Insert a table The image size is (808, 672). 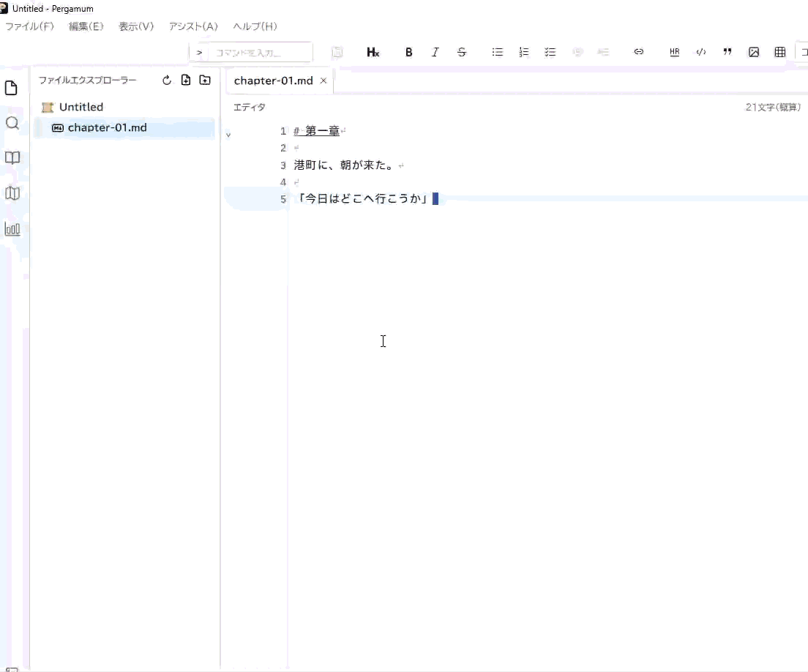(780, 52)
